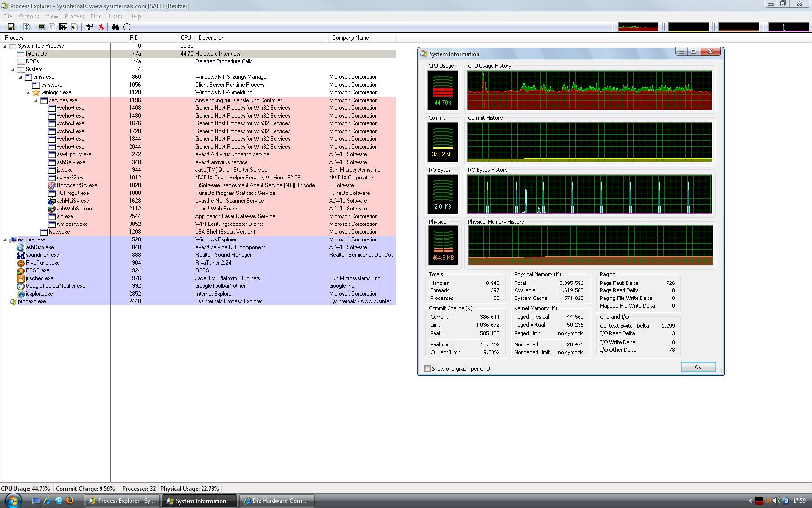Viewport: 812px width, 508px height.
Task: Click the GoogleToolbarNotifier.exe icon
Action: (21, 286)
